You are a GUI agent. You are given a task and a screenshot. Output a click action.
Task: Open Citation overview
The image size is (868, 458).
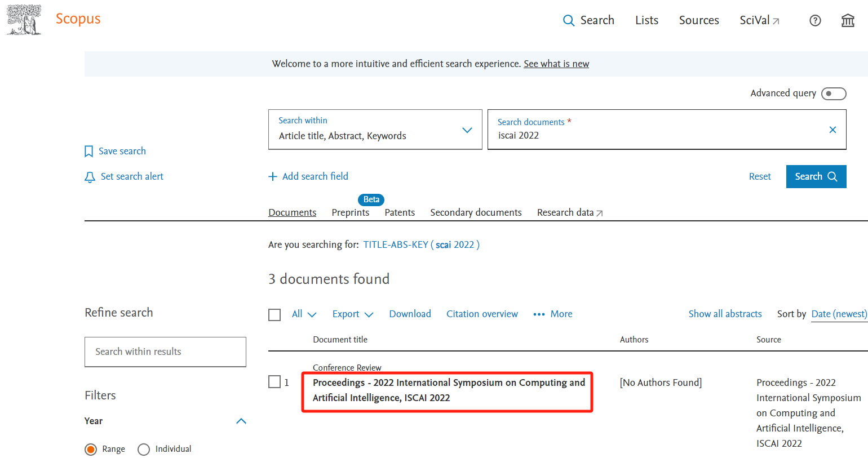tap(482, 314)
